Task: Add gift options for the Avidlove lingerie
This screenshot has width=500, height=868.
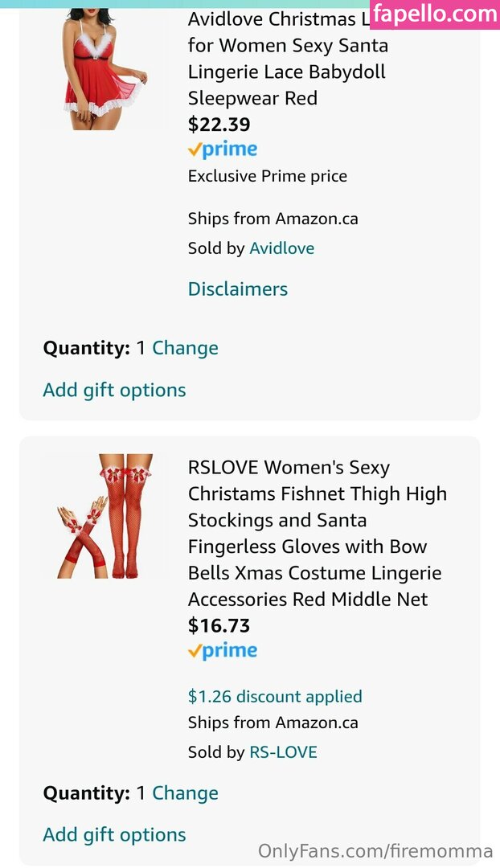Action: pyautogui.click(x=114, y=391)
